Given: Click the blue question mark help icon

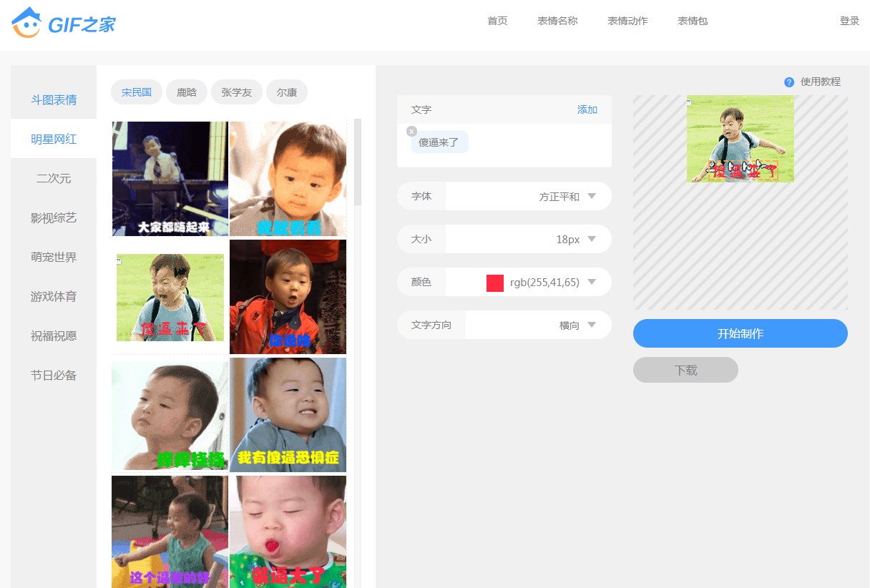Looking at the screenshot, I should [789, 82].
